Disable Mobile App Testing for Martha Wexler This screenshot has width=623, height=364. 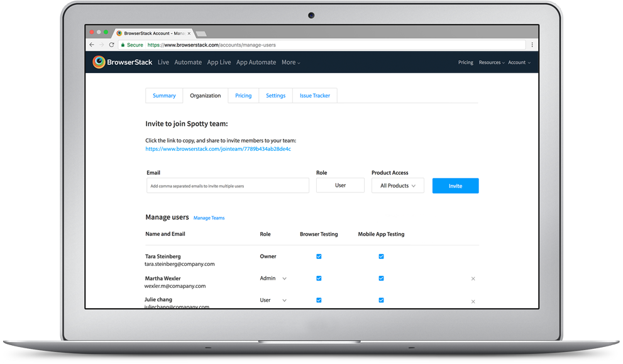click(x=381, y=278)
